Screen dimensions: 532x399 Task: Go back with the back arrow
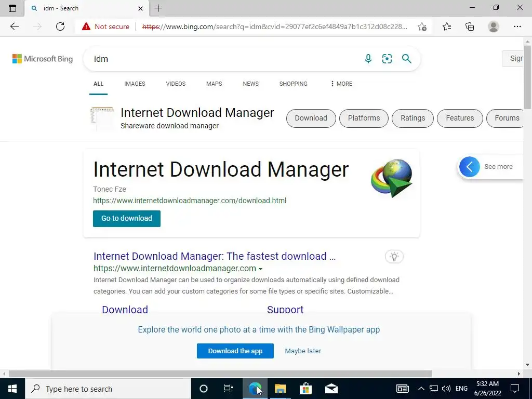(x=14, y=26)
